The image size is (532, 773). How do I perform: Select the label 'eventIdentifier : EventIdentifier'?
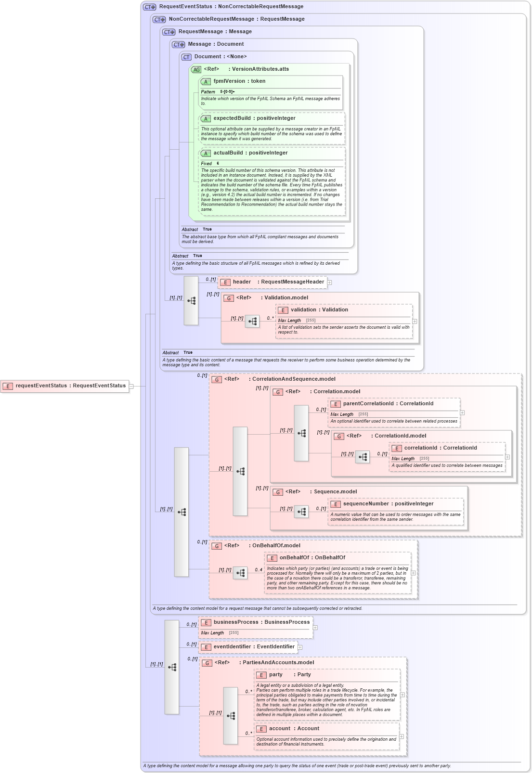[254, 647]
